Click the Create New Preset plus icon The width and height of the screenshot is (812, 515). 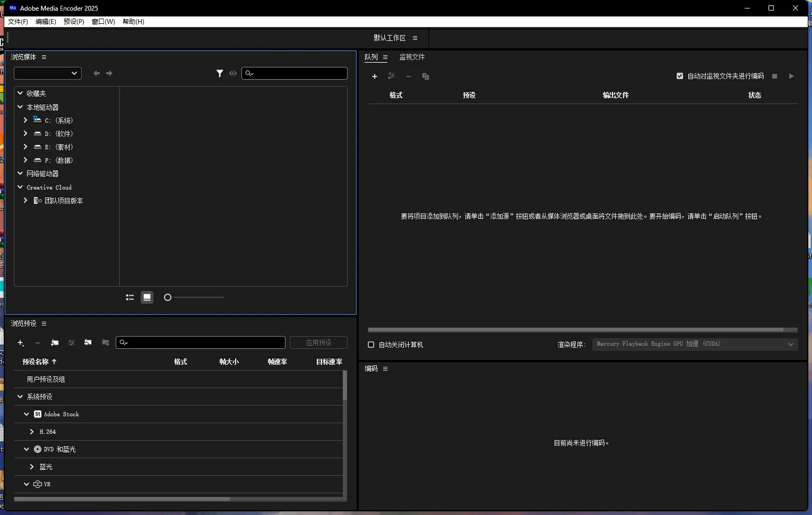click(x=21, y=343)
